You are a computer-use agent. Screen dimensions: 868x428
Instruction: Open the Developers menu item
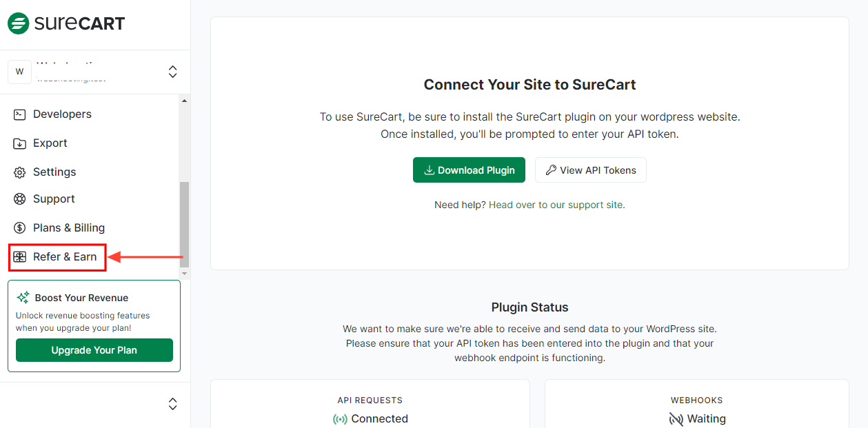pos(62,114)
